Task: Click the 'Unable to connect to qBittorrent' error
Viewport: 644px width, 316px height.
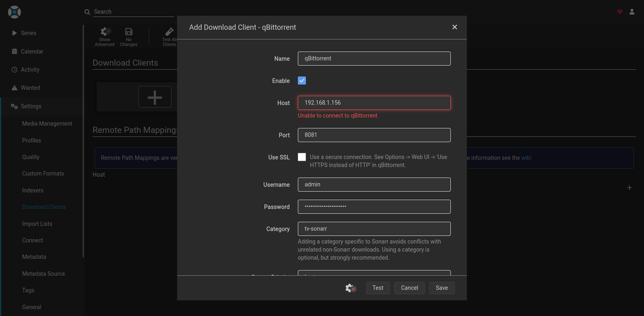Action: 338,116
